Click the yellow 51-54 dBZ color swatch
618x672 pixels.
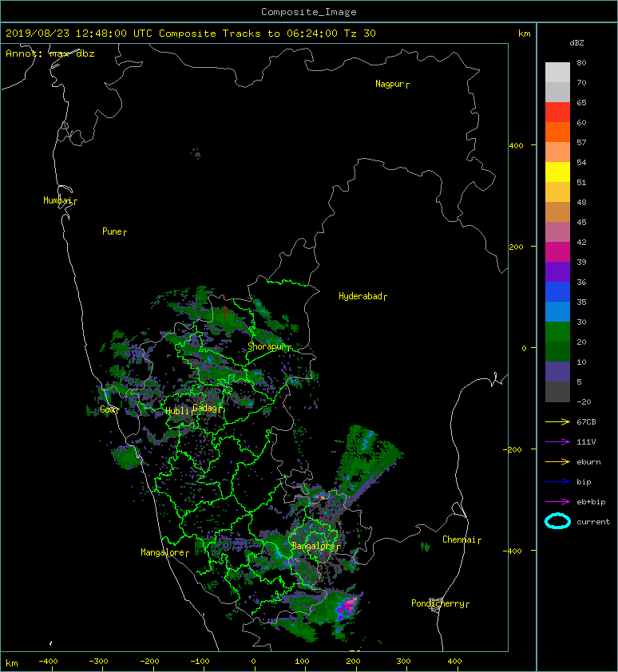pyautogui.click(x=557, y=172)
